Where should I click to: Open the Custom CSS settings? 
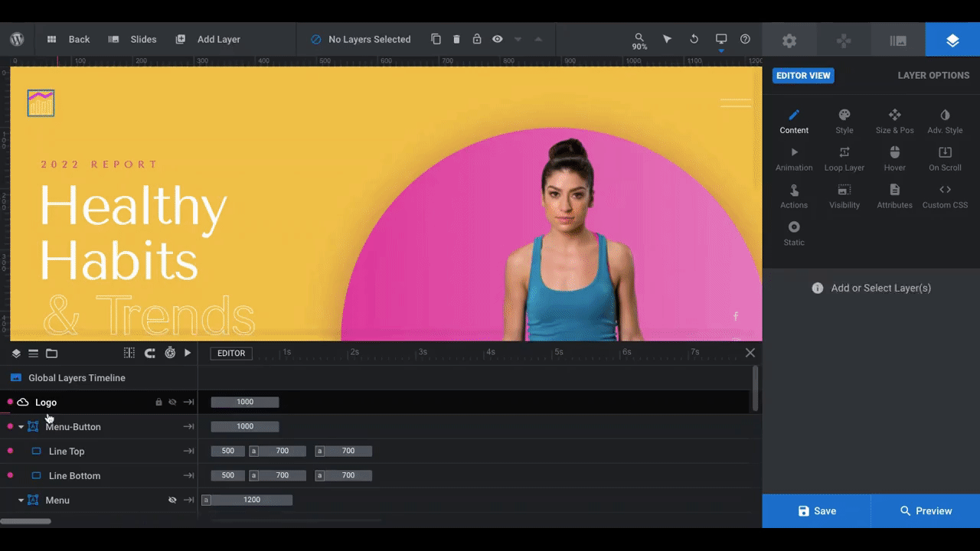pyautogui.click(x=946, y=197)
